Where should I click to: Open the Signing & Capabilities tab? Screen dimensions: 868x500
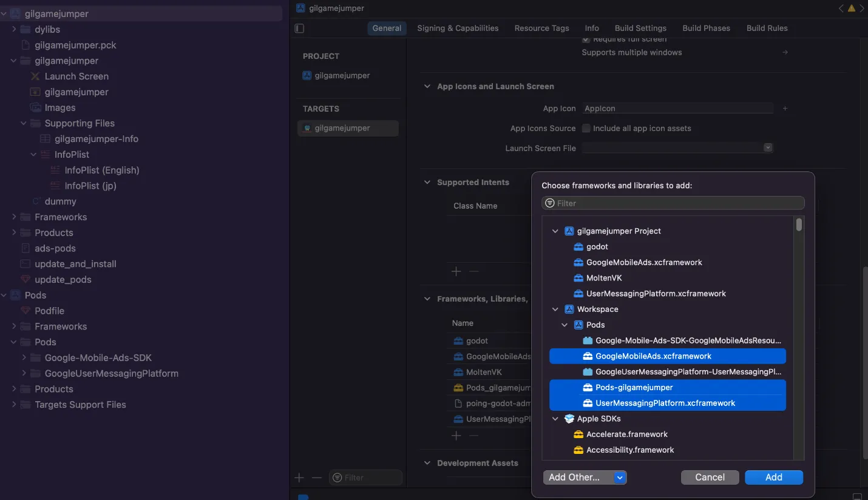pyautogui.click(x=458, y=29)
